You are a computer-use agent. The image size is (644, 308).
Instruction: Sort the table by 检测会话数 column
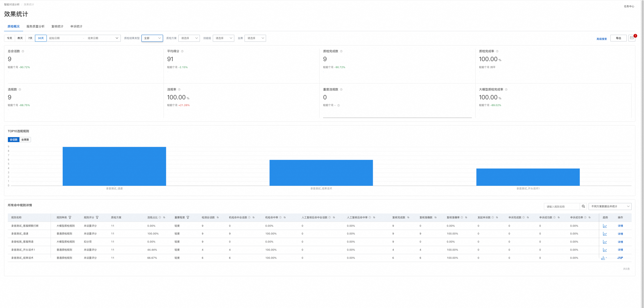click(x=218, y=218)
